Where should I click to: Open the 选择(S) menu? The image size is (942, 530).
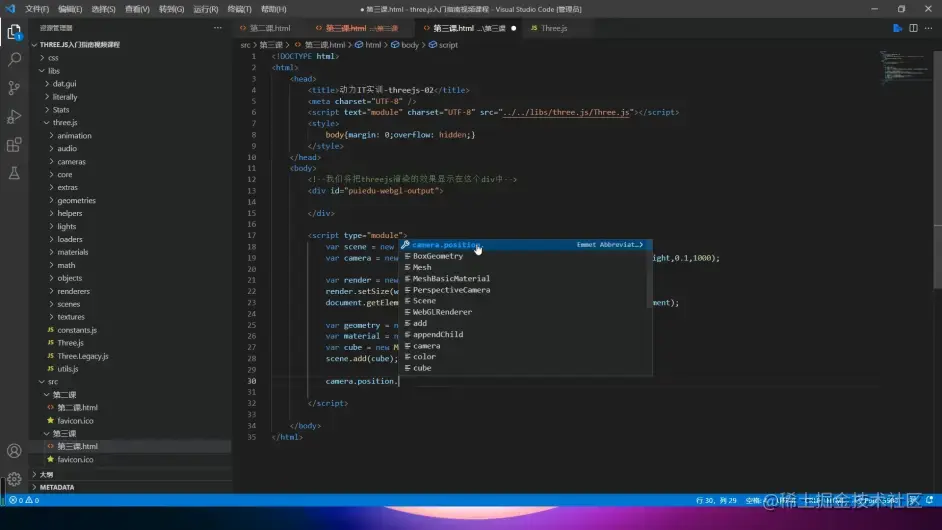pos(103,9)
